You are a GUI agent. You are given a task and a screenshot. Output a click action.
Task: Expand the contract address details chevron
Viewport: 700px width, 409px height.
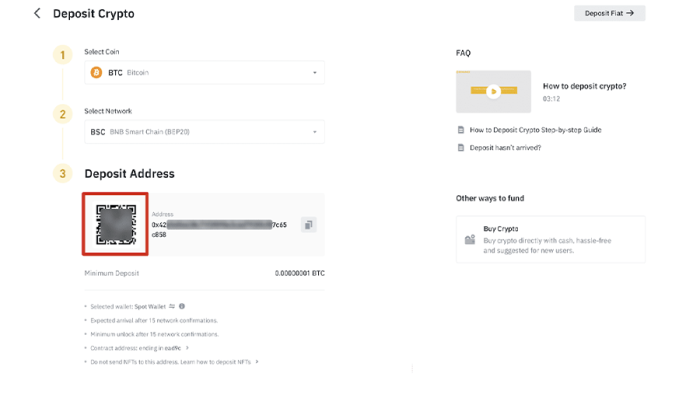187,348
